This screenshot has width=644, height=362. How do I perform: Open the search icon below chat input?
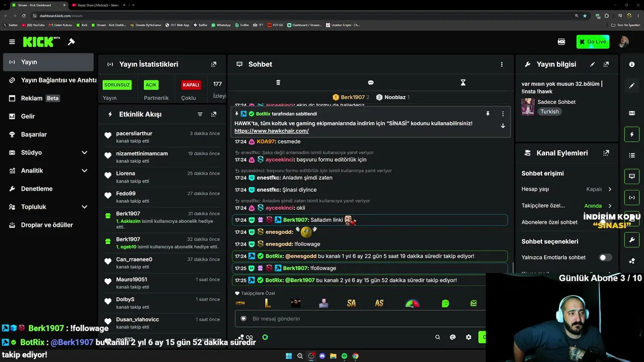coord(438,337)
